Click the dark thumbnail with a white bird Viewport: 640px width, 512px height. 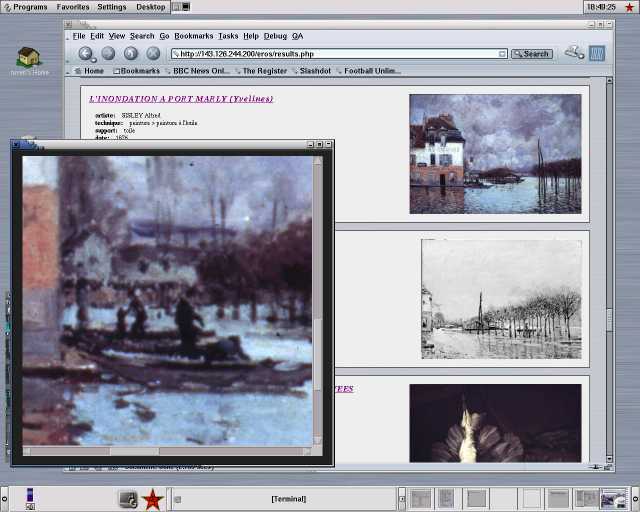[495, 423]
